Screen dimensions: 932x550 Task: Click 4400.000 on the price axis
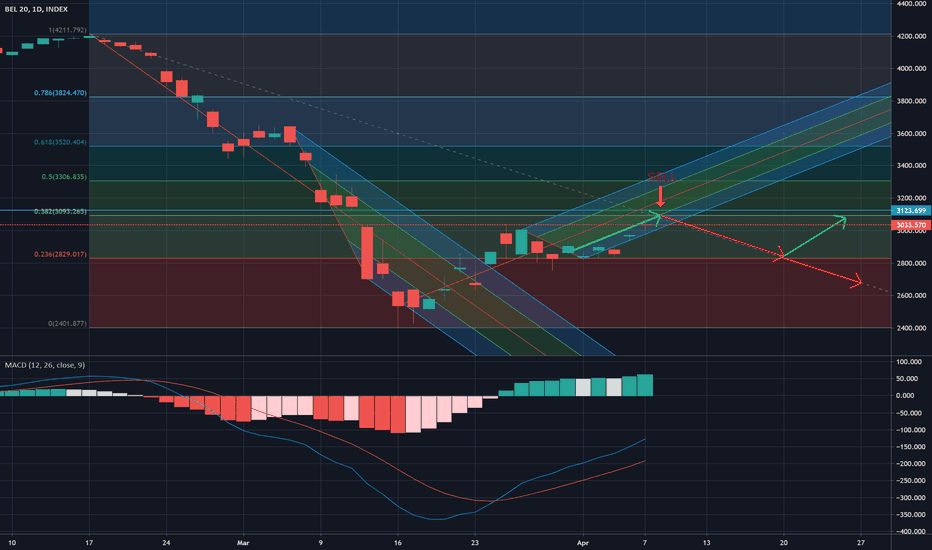912,4
